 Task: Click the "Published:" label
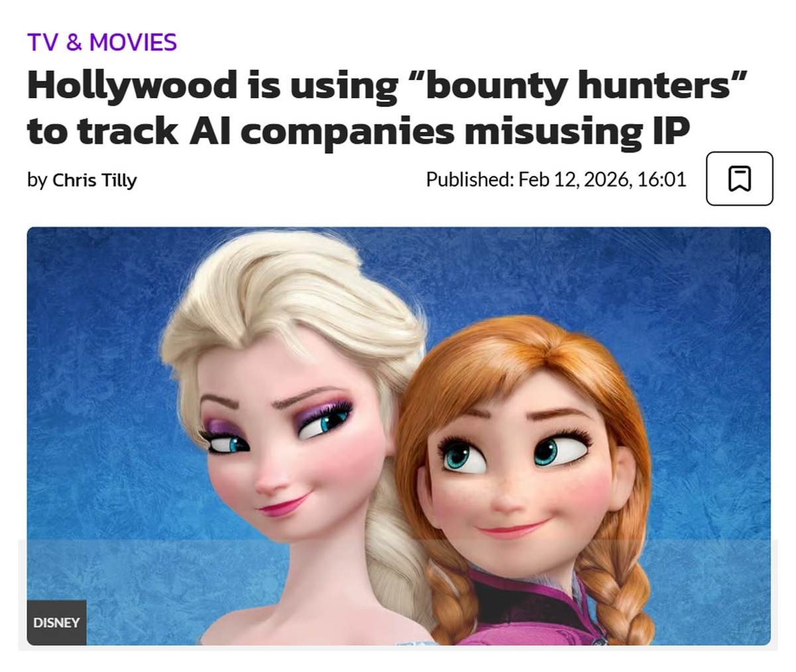coord(470,179)
